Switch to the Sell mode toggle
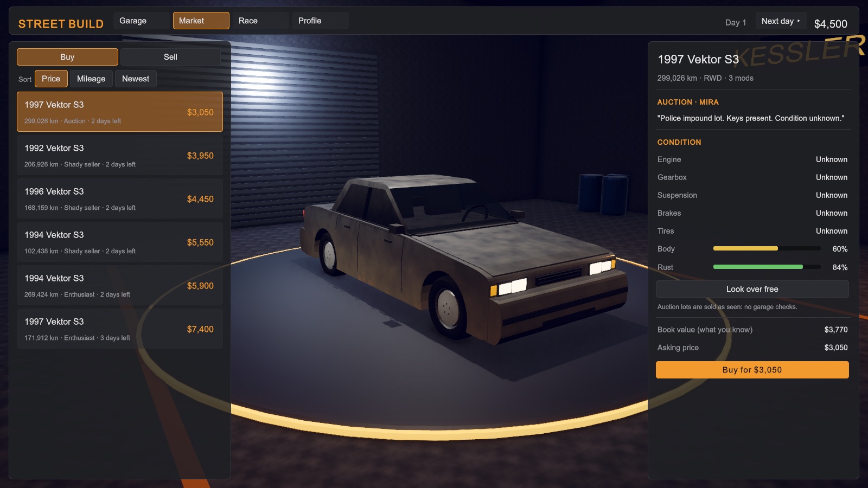868x488 pixels. pyautogui.click(x=170, y=57)
